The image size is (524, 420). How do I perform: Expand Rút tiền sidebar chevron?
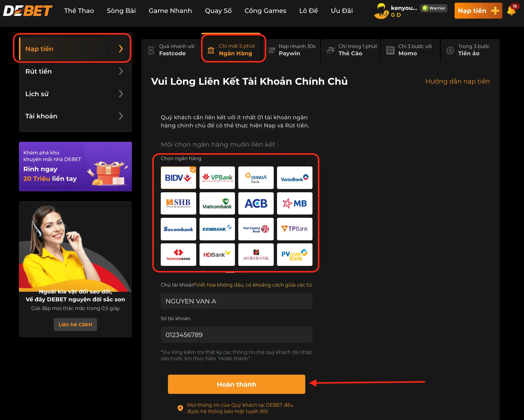[x=121, y=71]
